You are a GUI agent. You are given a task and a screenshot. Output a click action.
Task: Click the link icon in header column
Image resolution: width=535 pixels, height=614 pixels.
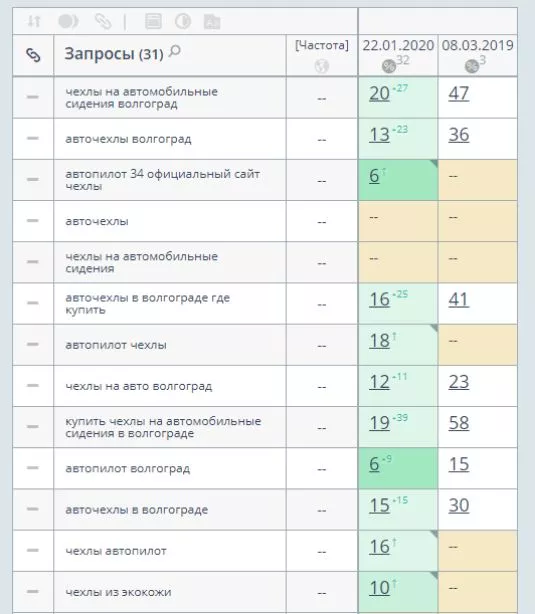33,55
